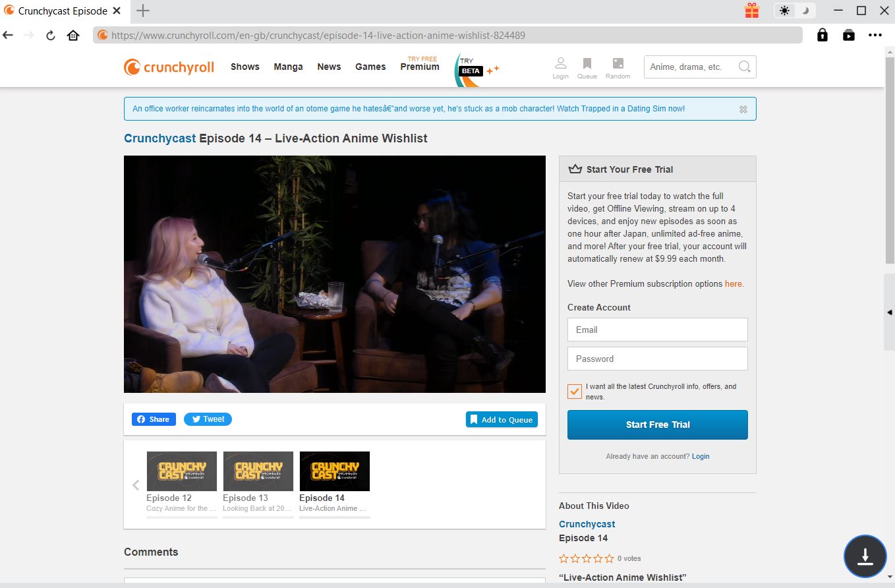This screenshot has height=588, width=895.
Task: Reload the page with the refresh icon
Action: point(50,35)
